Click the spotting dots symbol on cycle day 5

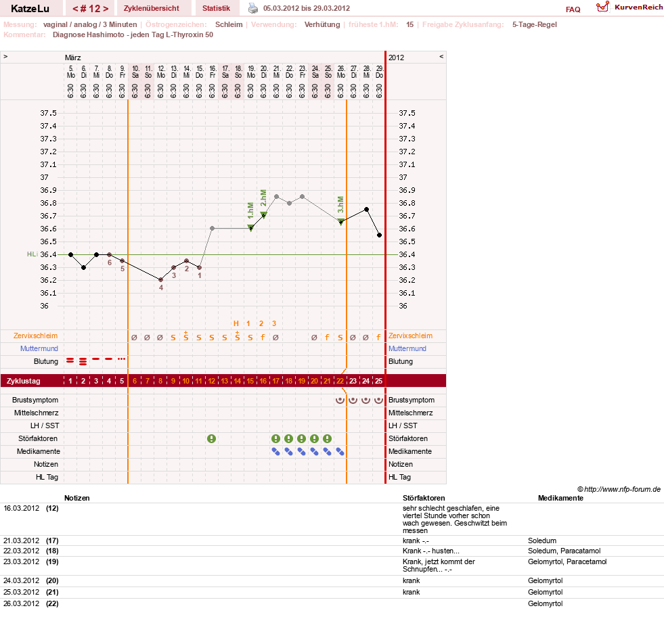[122, 359]
